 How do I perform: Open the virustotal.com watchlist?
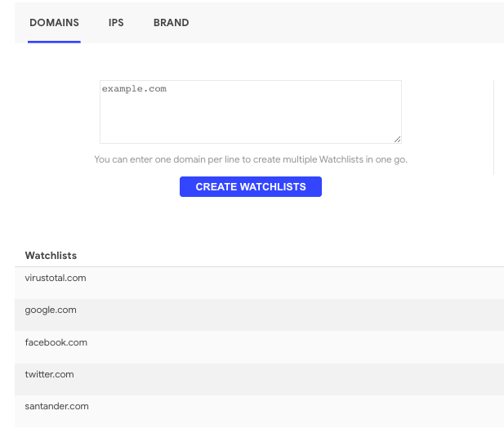point(56,278)
